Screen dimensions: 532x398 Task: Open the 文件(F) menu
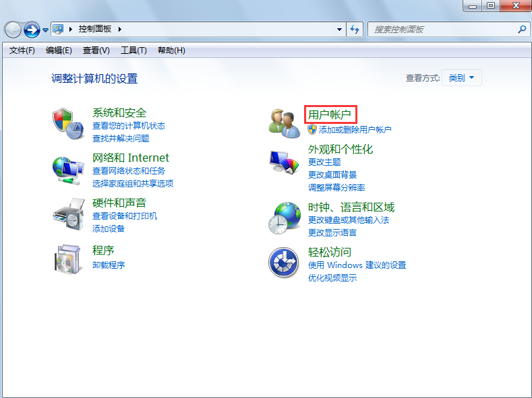pyautogui.click(x=22, y=51)
